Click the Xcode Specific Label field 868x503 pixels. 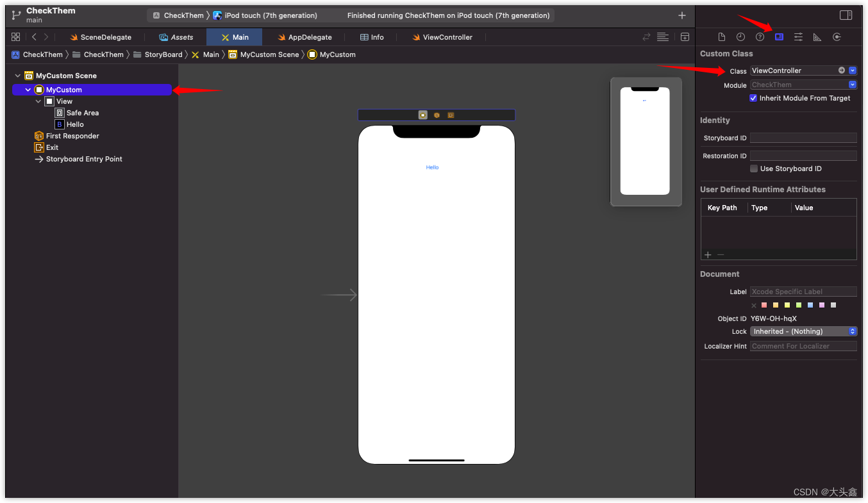pos(803,292)
